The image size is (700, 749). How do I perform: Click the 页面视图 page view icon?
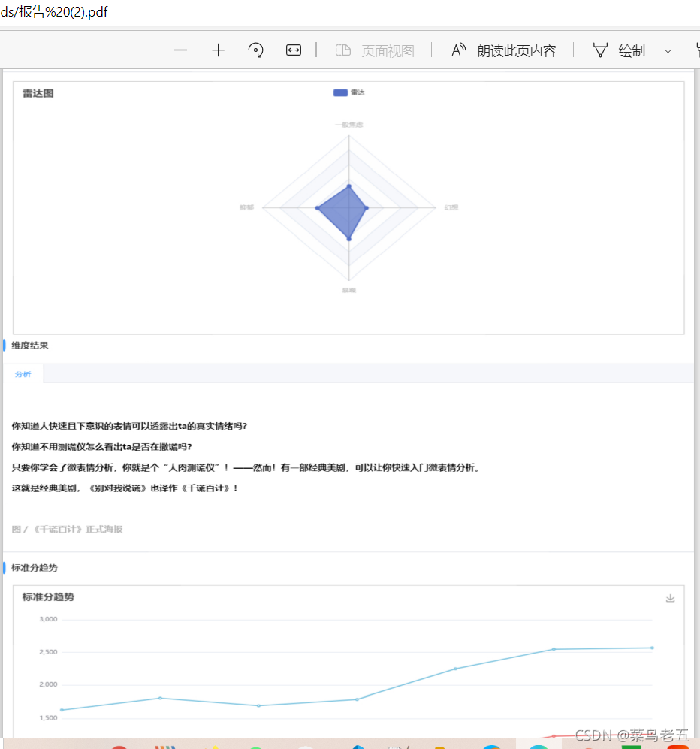point(343,50)
